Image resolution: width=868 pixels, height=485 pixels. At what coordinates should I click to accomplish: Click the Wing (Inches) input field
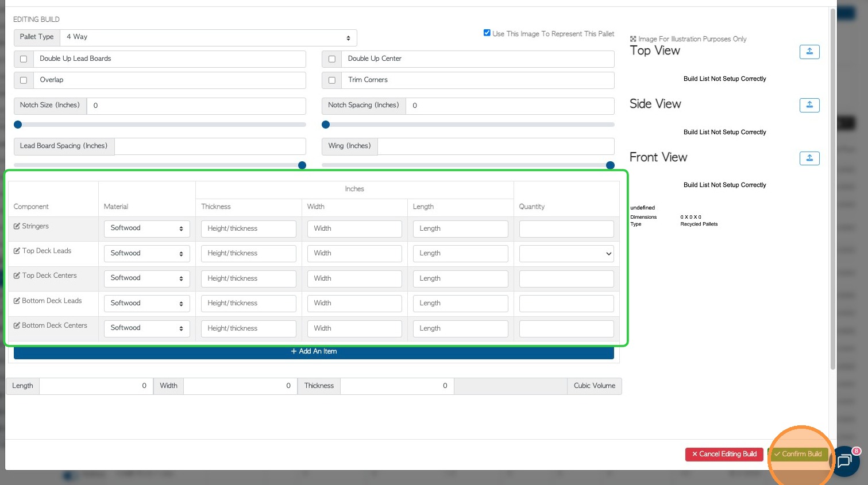click(x=496, y=146)
